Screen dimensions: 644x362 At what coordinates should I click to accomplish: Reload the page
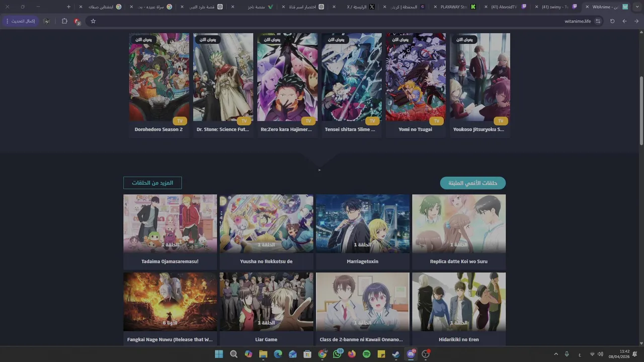point(612,21)
